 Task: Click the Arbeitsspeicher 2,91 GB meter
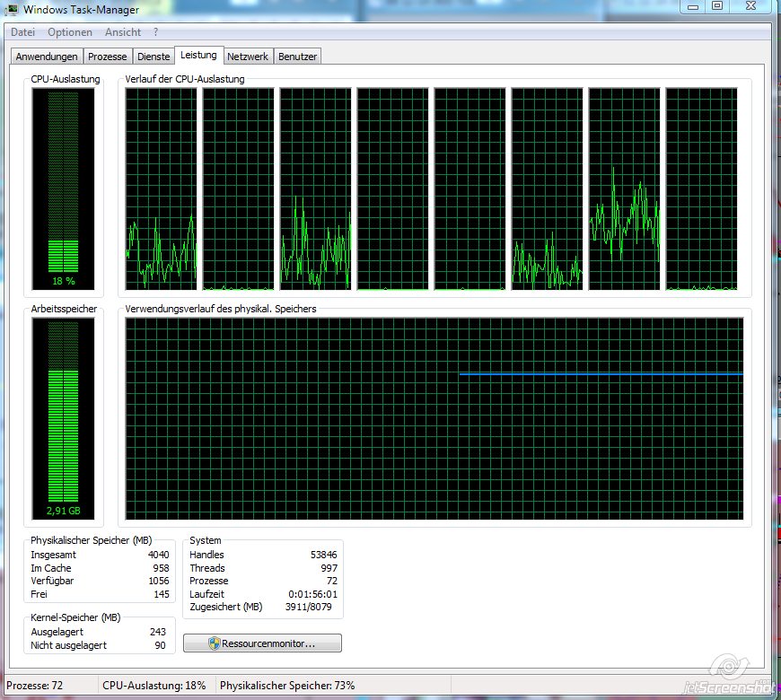tap(63, 419)
